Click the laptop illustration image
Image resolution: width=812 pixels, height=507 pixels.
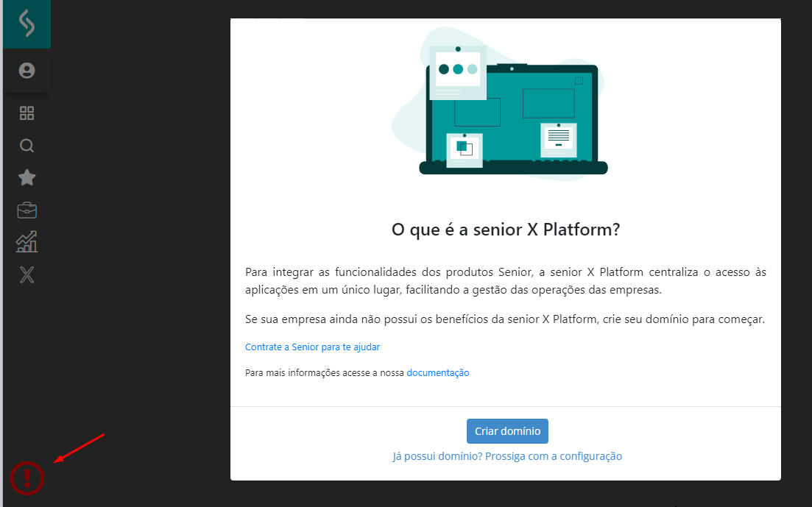[512, 110]
